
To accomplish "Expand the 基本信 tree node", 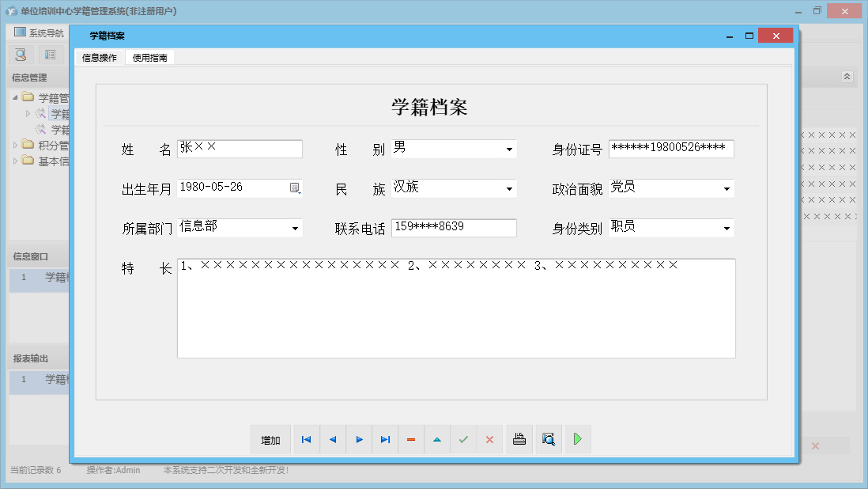I will 16,161.
